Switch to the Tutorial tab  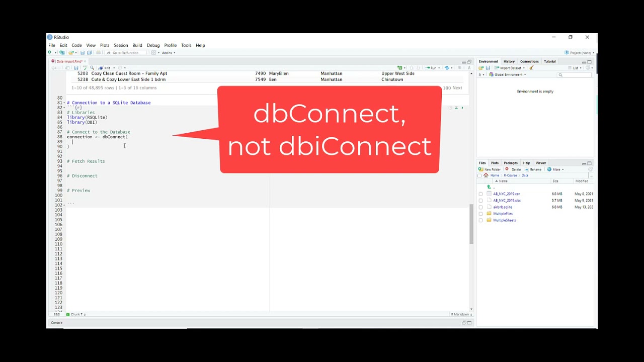tap(549, 61)
